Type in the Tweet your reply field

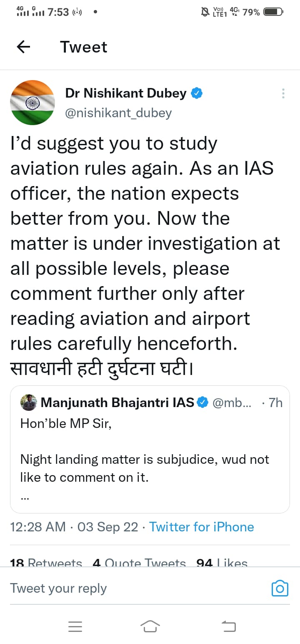coord(125,588)
